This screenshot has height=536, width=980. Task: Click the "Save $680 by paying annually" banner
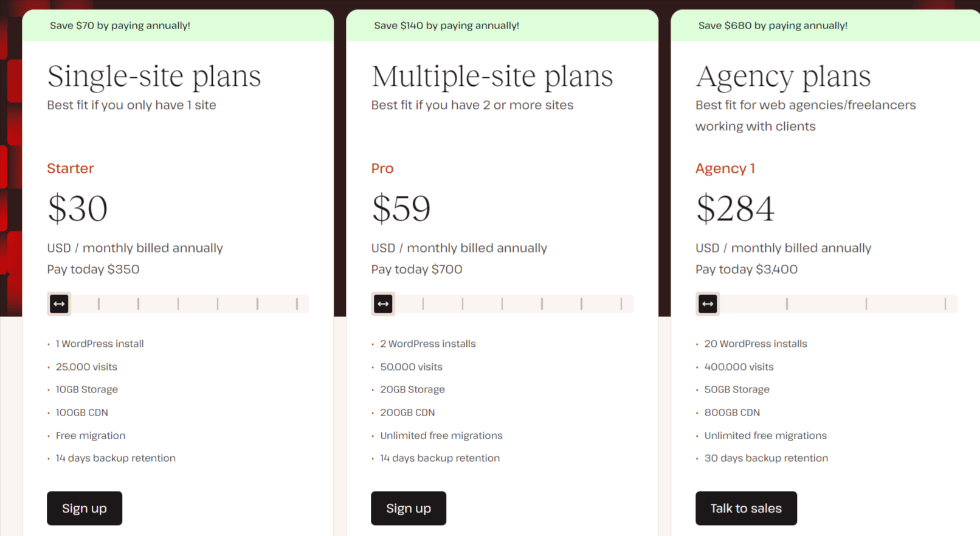point(773,26)
